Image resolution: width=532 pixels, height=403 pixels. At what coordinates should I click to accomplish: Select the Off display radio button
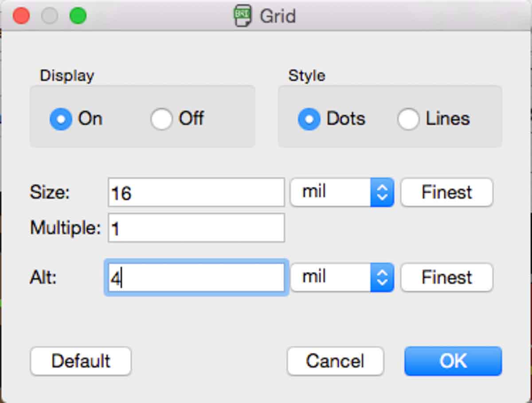point(161,119)
